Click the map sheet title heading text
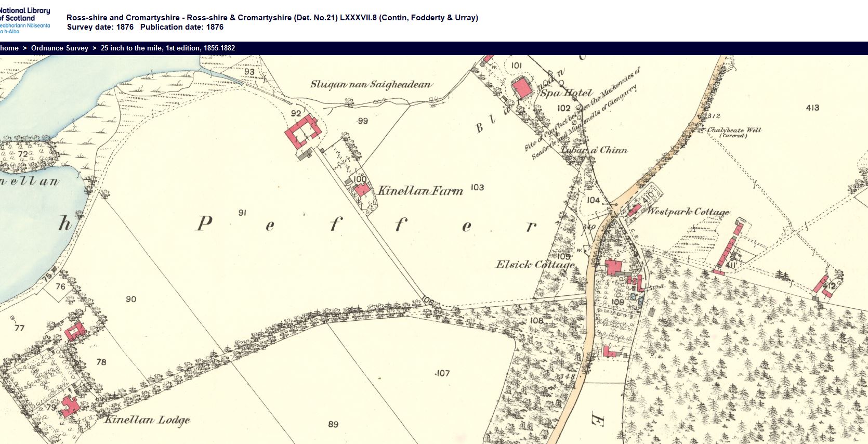Screen dimensions: 868x444 click(x=272, y=18)
